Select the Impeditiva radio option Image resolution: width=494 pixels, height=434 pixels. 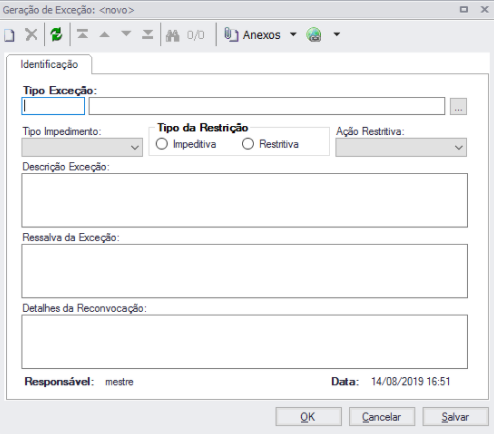pos(186,144)
